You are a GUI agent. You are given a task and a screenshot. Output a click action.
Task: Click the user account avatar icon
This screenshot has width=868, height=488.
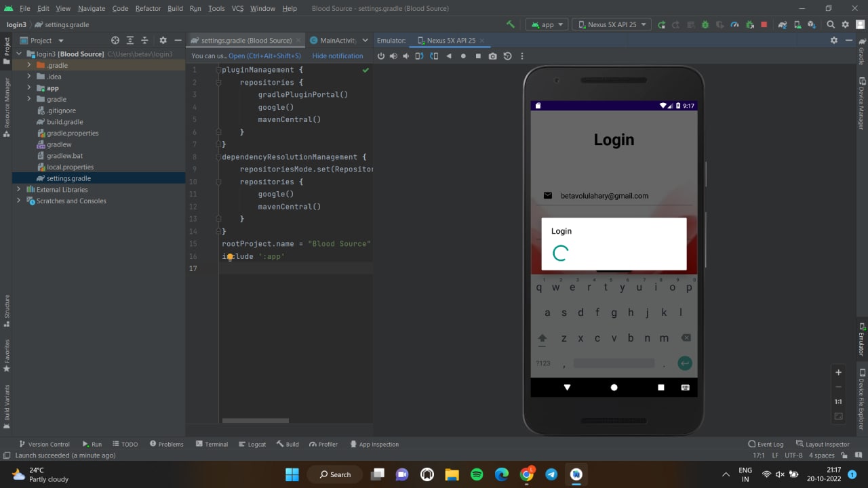[x=859, y=24]
